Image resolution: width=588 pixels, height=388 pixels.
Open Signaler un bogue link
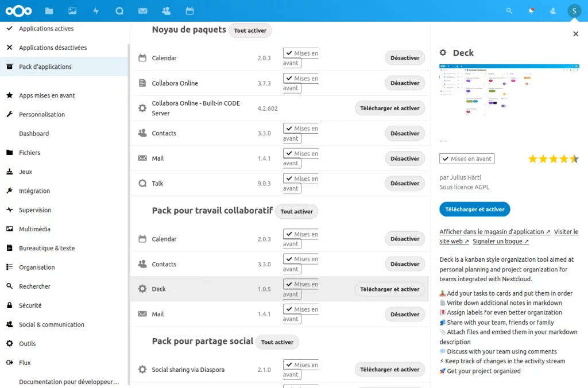[501, 242]
